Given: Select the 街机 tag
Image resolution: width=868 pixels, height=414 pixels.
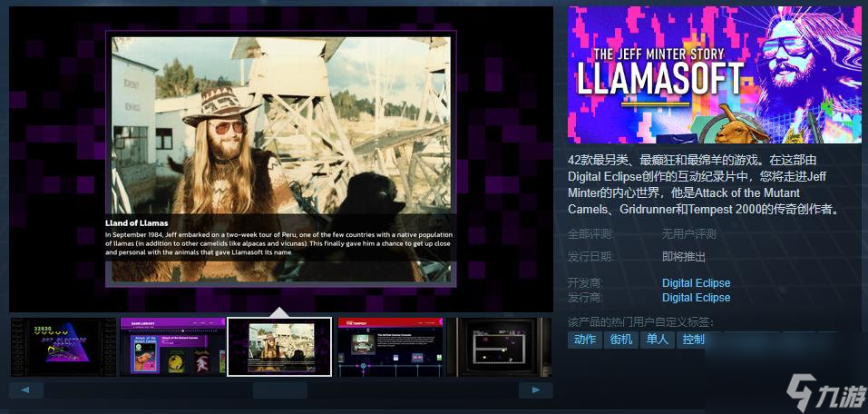Looking at the screenshot, I should pyautogui.click(x=621, y=340).
